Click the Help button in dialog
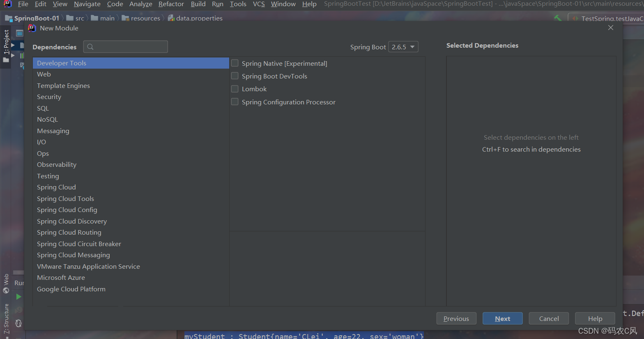This screenshot has width=644, height=339. tap(595, 318)
